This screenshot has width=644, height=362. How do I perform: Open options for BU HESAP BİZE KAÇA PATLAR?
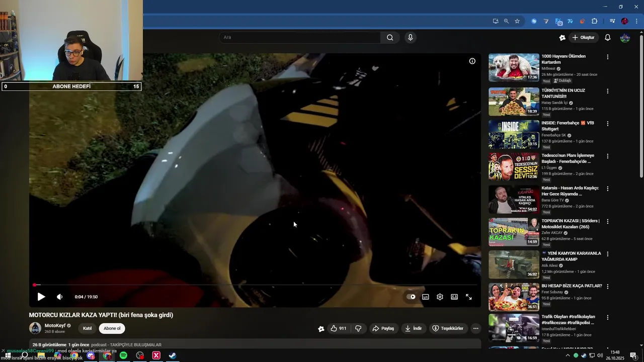[x=607, y=286]
